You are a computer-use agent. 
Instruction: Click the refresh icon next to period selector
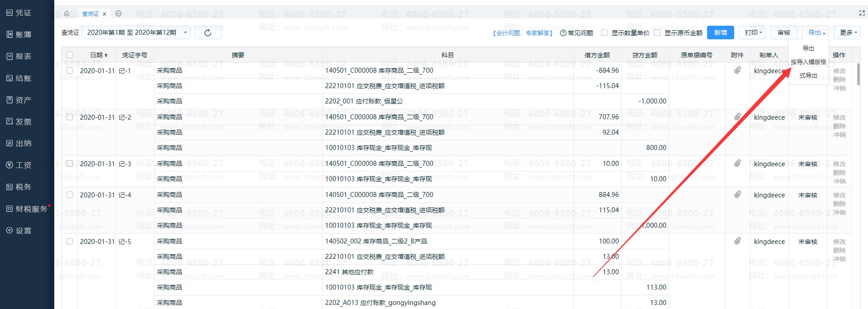[x=208, y=33]
